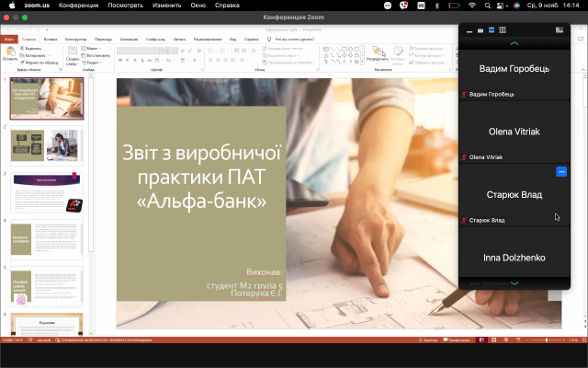Screen dimensions: 588x368
Task: Expand the shapes gallery more arrow
Action: (x=362, y=62)
